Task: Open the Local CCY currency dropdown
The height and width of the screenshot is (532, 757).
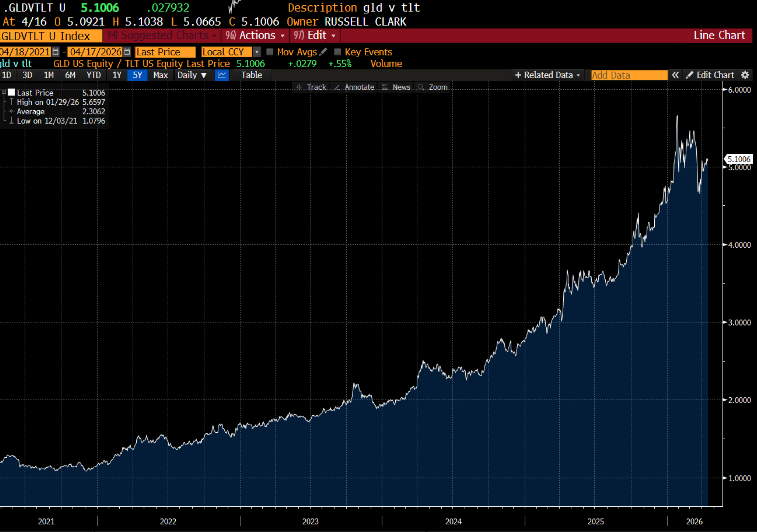Action: pyautogui.click(x=257, y=52)
